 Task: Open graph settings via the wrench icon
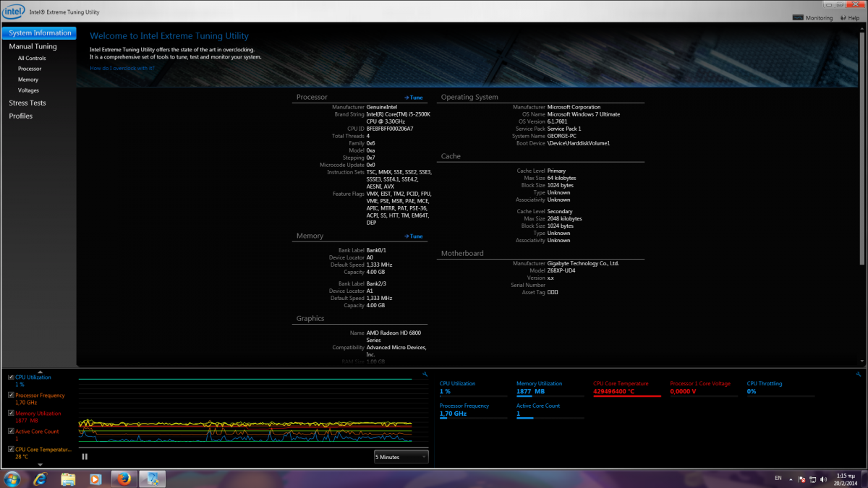425,374
